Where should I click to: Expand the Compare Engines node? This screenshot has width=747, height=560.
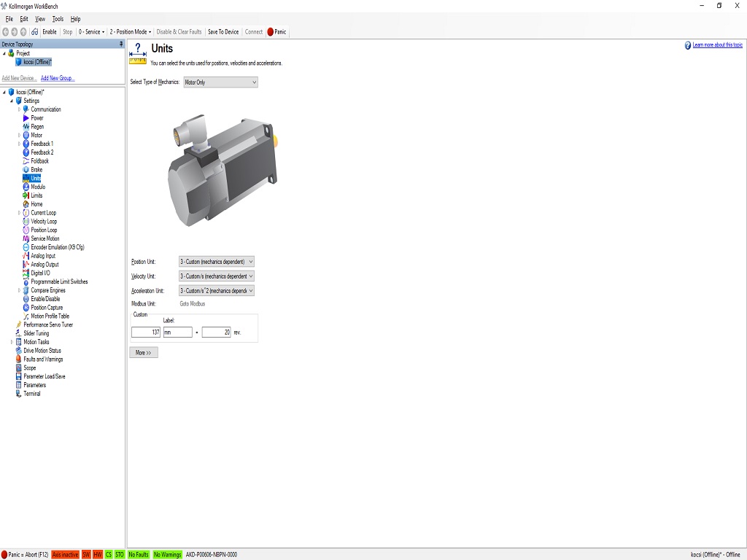pos(19,290)
